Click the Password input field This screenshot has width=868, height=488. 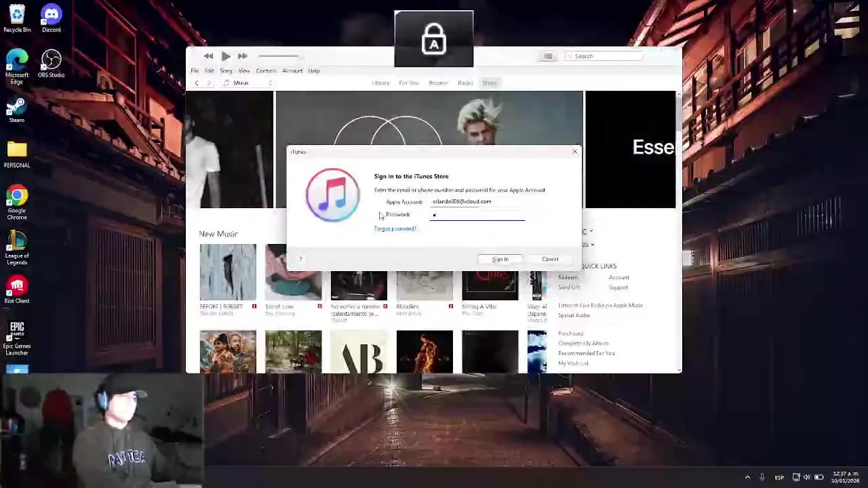(477, 215)
